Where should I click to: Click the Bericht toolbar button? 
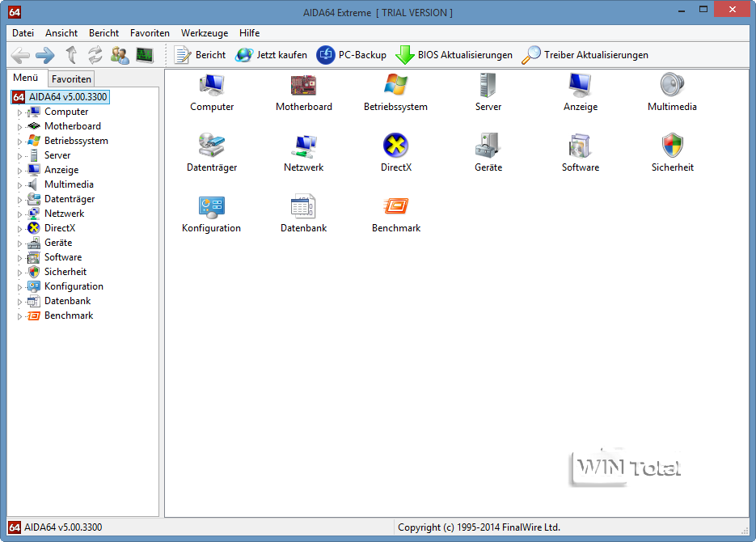point(201,55)
